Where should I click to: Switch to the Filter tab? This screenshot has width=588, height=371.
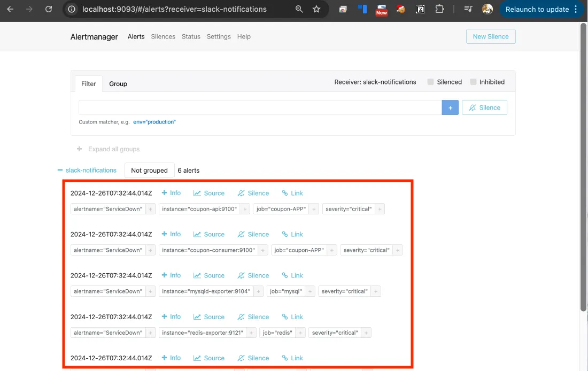[x=89, y=84]
